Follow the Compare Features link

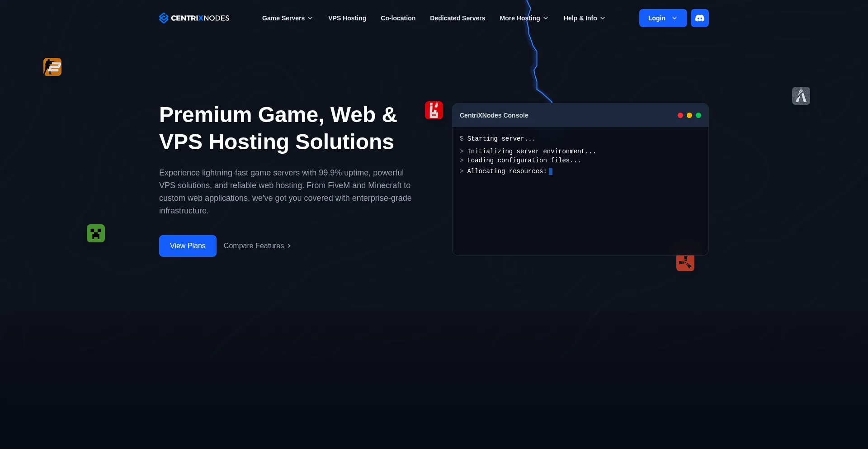click(x=257, y=246)
